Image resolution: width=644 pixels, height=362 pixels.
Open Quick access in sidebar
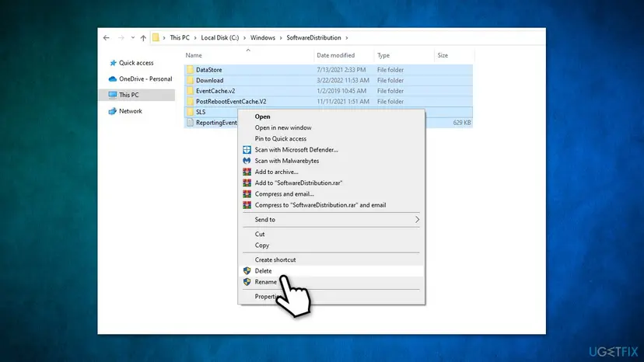(x=136, y=63)
